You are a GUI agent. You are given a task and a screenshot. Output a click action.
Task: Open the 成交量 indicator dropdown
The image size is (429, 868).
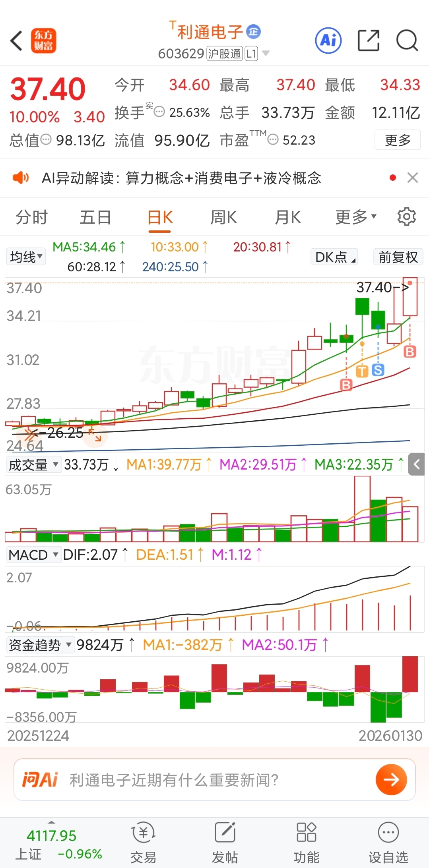(34, 464)
